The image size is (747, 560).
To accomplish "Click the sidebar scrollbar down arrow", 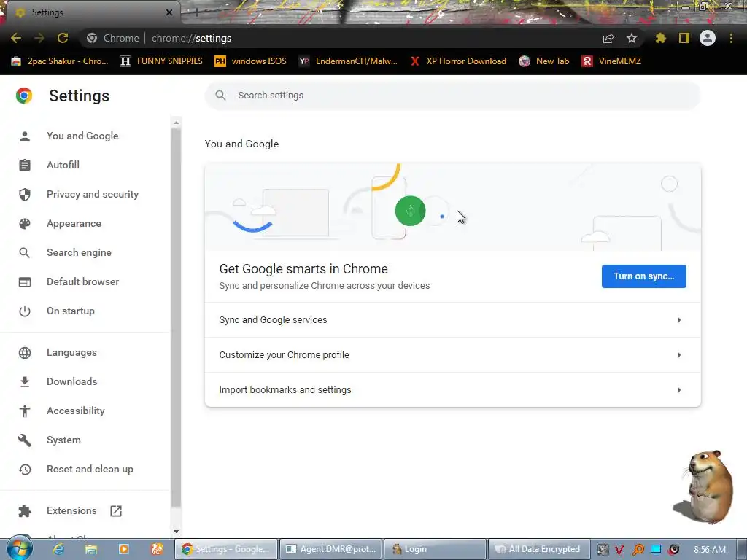I will (x=177, y=531).
